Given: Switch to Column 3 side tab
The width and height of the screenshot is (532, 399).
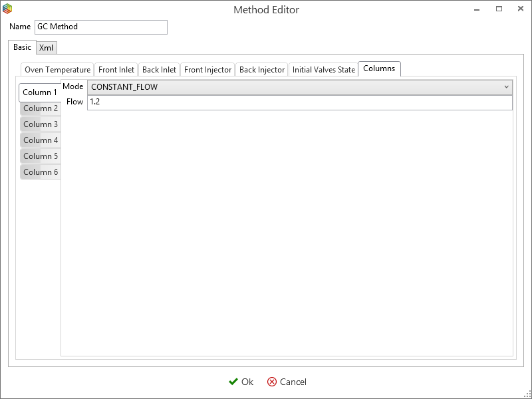Looking at the screenshot, I should tap(41, 124).
